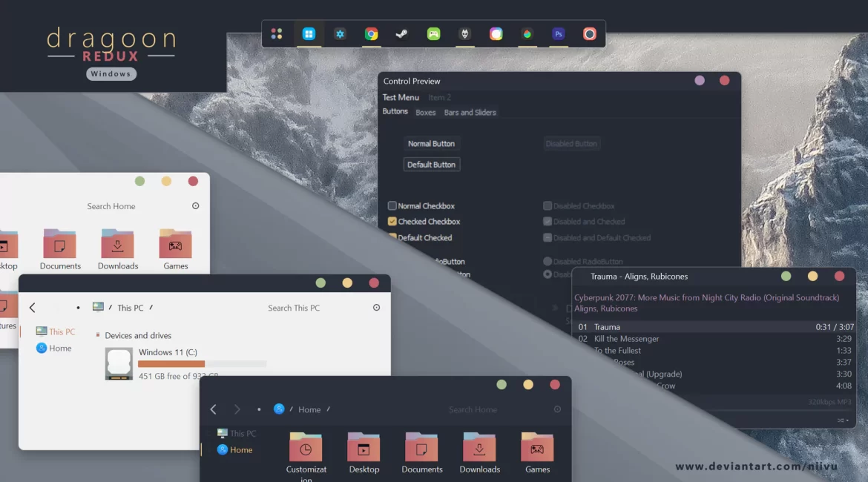Switch to Bars and Sliders tab
868x482 pixels.
tap(470, 113)
